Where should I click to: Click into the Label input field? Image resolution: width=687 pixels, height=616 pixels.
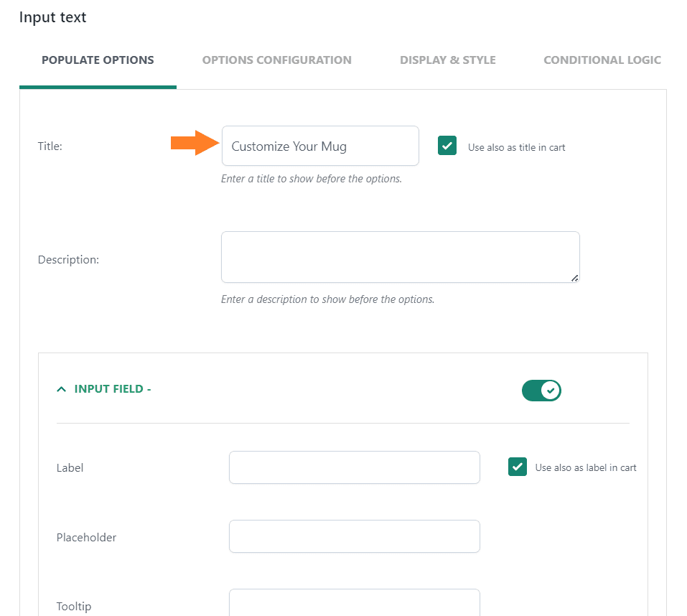click(355, 467)
